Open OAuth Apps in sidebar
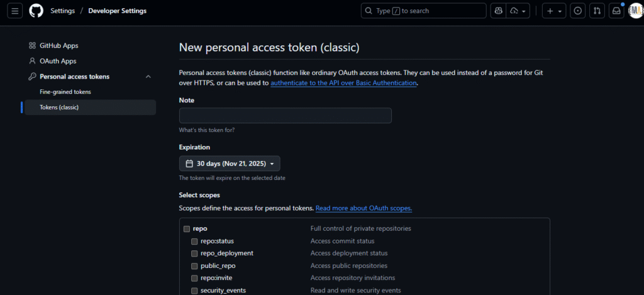 [58, 61]
